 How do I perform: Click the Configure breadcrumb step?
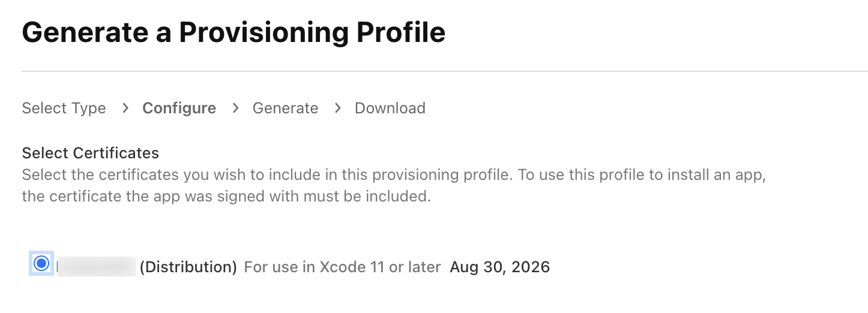coord(179,109)
